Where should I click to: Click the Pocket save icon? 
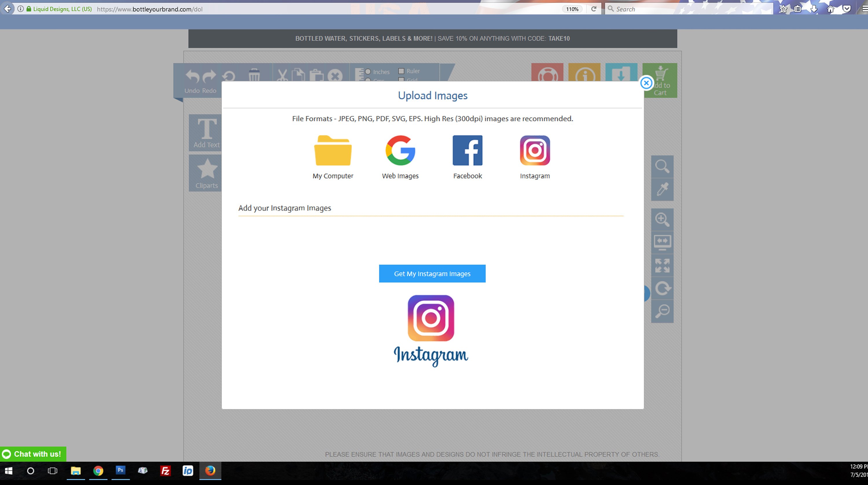pyautogui.click(x=846, y=9)
